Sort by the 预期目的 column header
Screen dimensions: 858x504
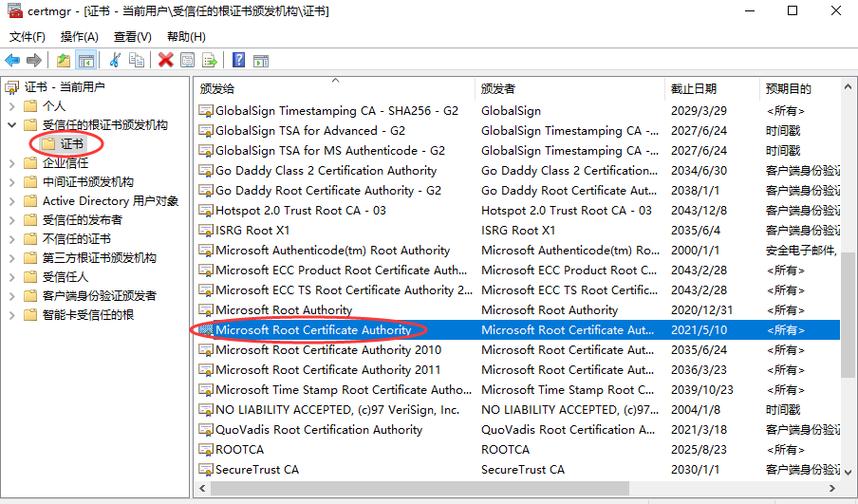tap(800, 88)
